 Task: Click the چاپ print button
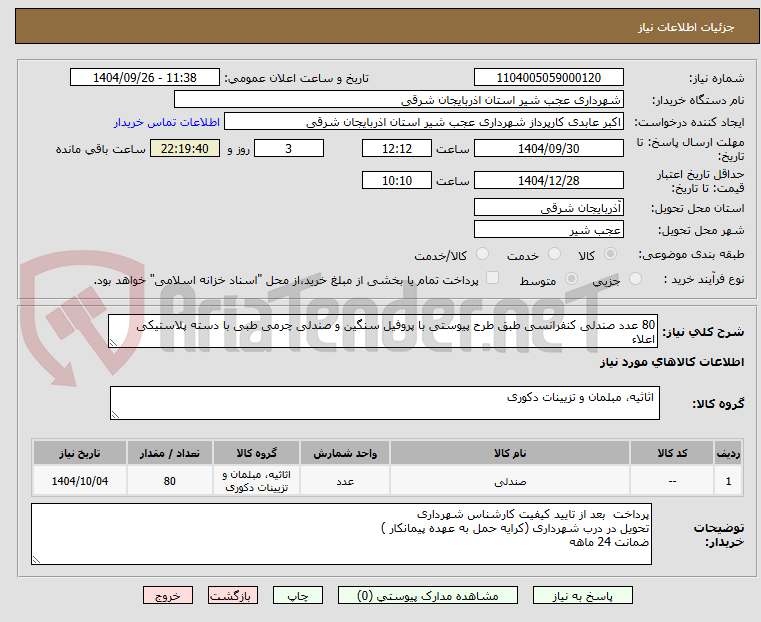(x=298, y=595)
